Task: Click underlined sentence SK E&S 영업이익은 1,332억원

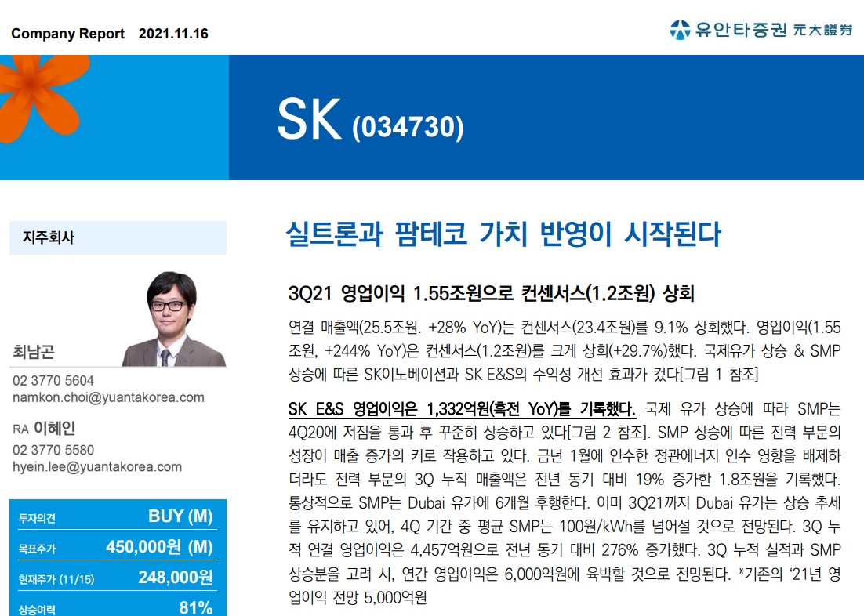Action: tap(462, 409)
